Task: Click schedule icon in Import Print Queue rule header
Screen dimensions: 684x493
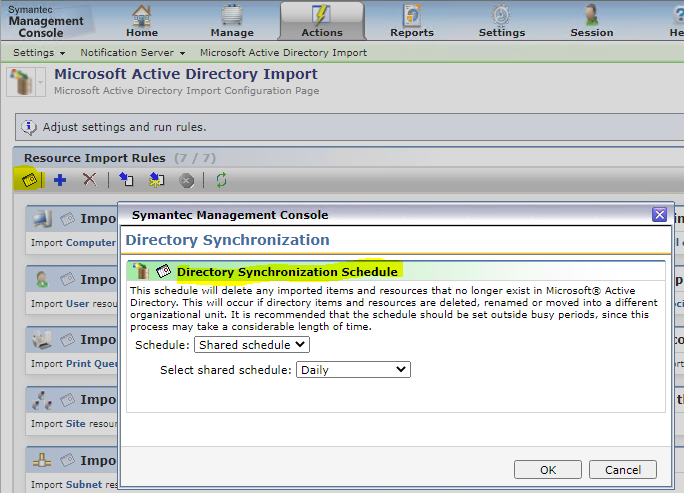Action: tap(67, 340)
